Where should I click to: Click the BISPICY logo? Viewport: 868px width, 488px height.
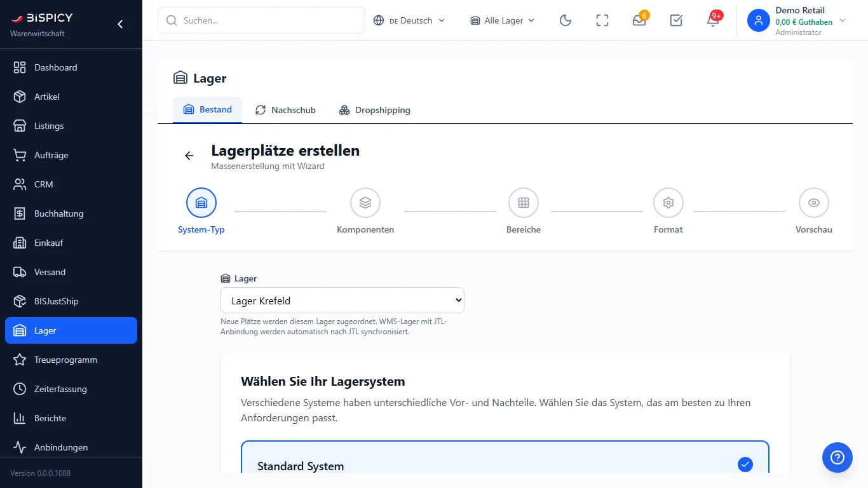(x=42, y=18)
